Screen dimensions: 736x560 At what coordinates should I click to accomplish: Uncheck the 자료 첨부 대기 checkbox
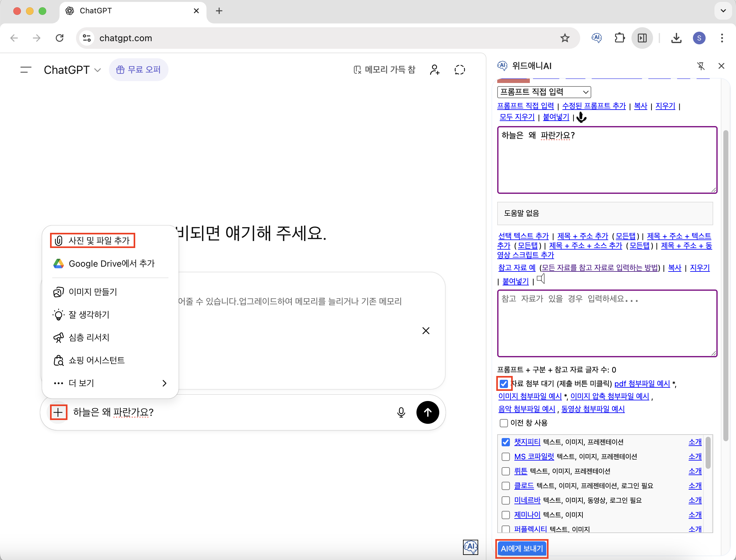pos(504,384)
